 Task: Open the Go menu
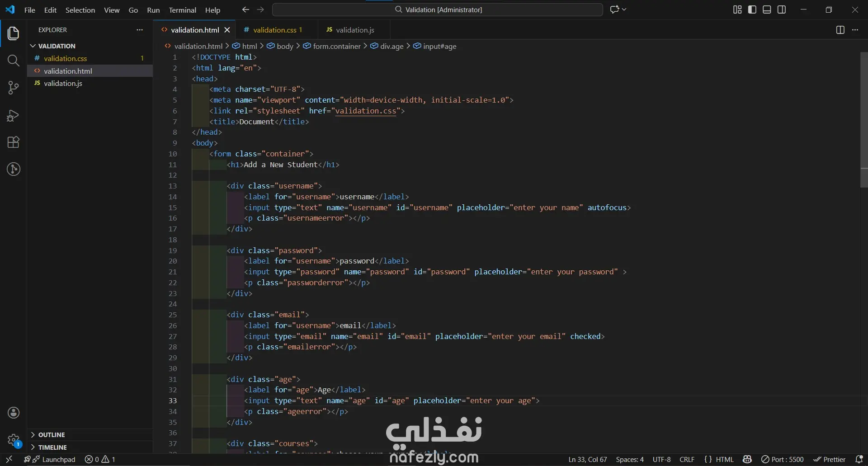(133, 9)
